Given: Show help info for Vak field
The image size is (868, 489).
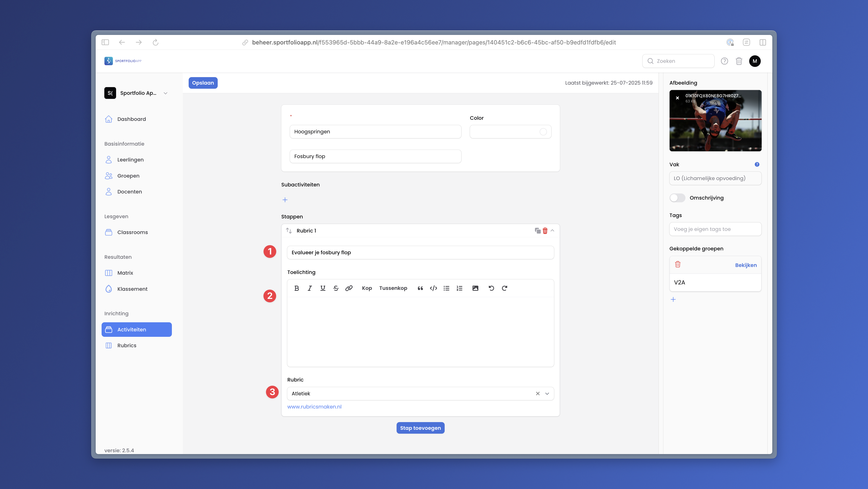Looking at the screenshot, I should (757, 164).
